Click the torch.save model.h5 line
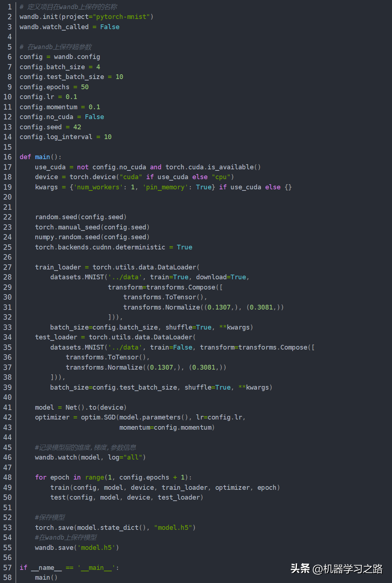This screenshot has width=392, height=583. (115, 528)
